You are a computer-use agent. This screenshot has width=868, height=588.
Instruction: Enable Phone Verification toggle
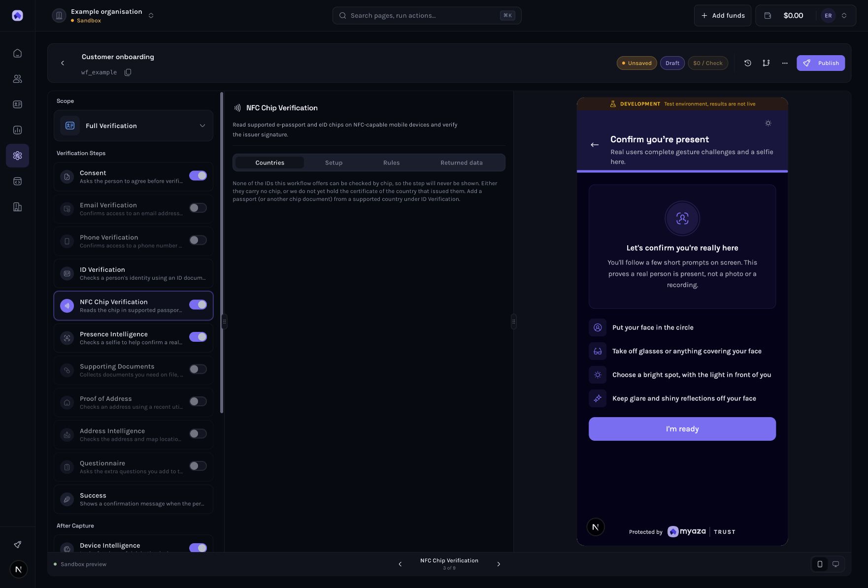pos(198,240)
